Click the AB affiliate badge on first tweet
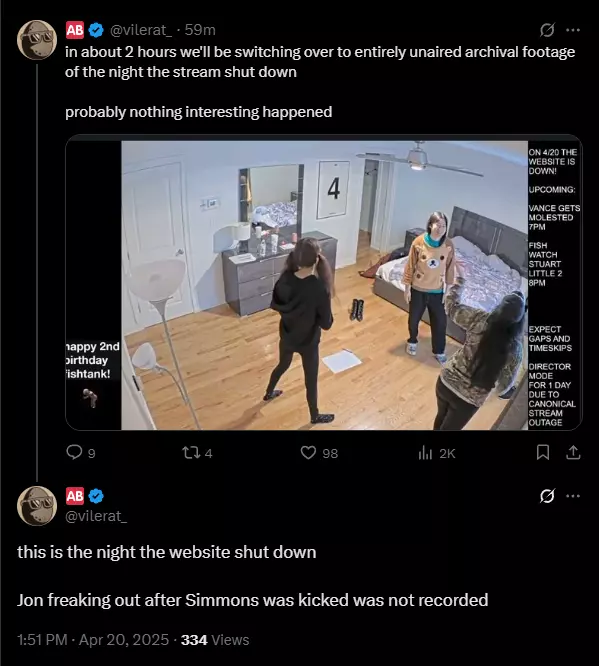Viewport: 599px width, 666px height. tap(75, 30)
